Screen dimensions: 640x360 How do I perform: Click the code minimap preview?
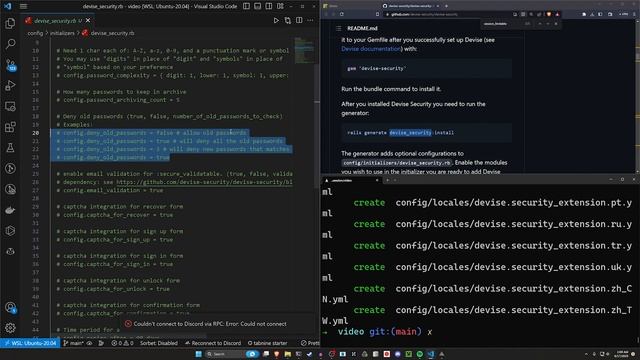304,50
